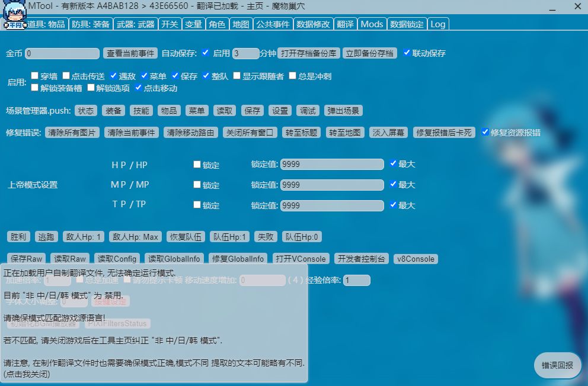588x386 pixels.
Task: Click 清除所有图片 button
Action: point(72,133)
